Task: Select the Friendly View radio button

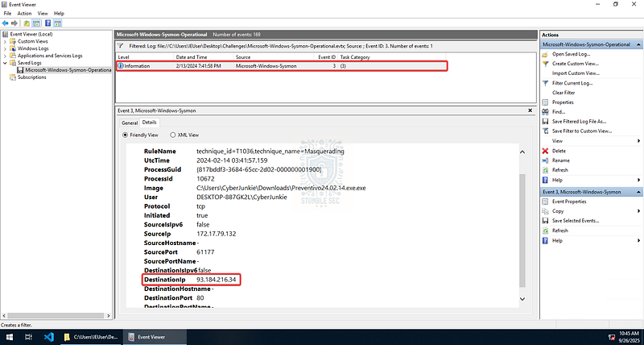Action: (126, 135)
